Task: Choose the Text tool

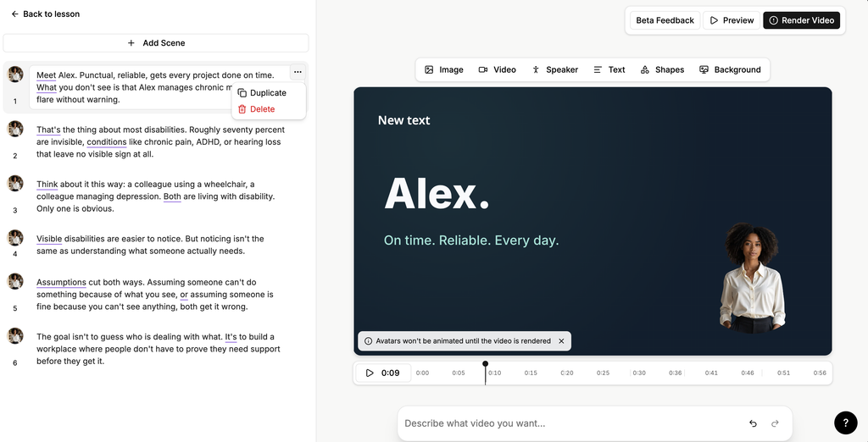Action: pos(609,69)
